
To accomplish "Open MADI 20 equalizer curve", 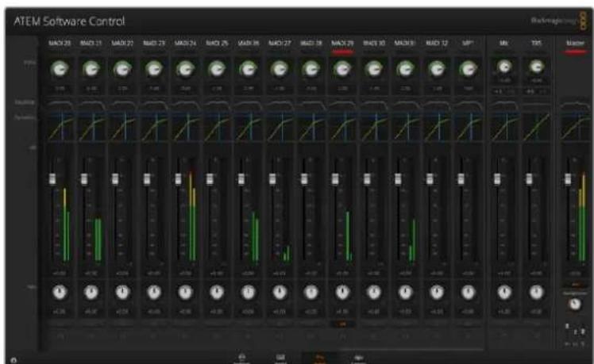I will 60,104.
